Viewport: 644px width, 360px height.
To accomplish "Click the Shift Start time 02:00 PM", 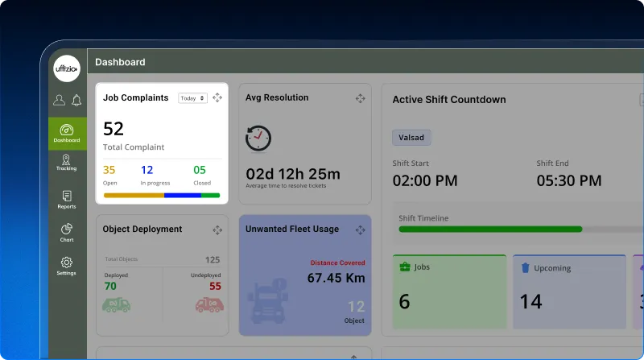I will point(425,181).
